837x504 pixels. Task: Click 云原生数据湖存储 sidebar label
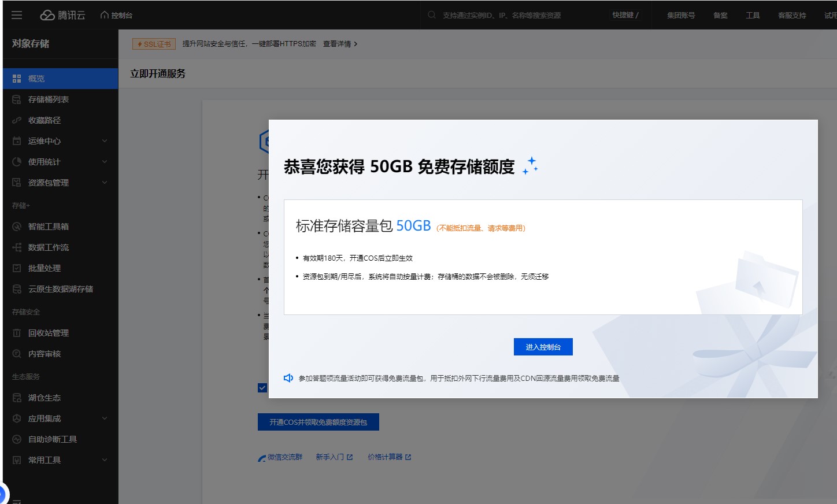tap(61, 289)
